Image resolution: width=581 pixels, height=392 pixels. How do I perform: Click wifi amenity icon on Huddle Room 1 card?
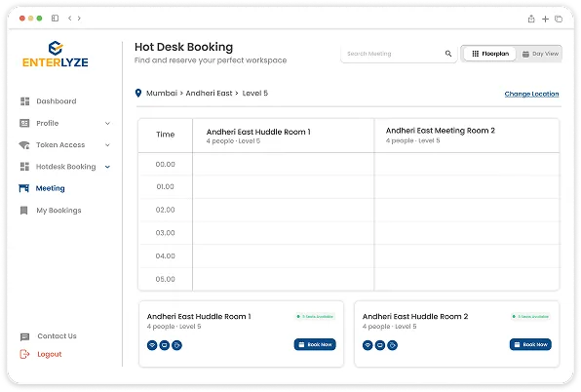[152, 345]
